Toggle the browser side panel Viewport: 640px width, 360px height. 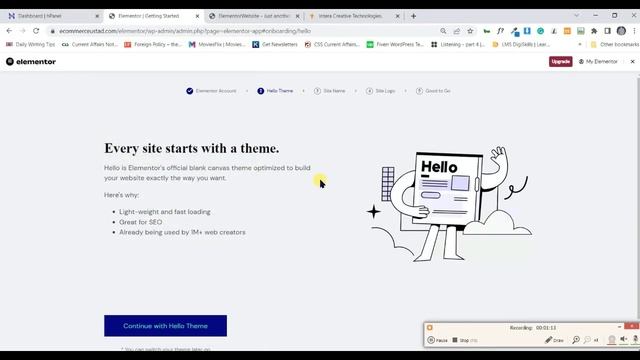(x=607, y=31)
